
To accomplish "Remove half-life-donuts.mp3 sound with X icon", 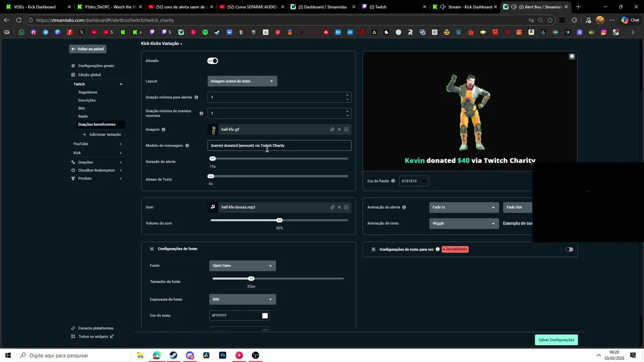I will pos(339,207).
